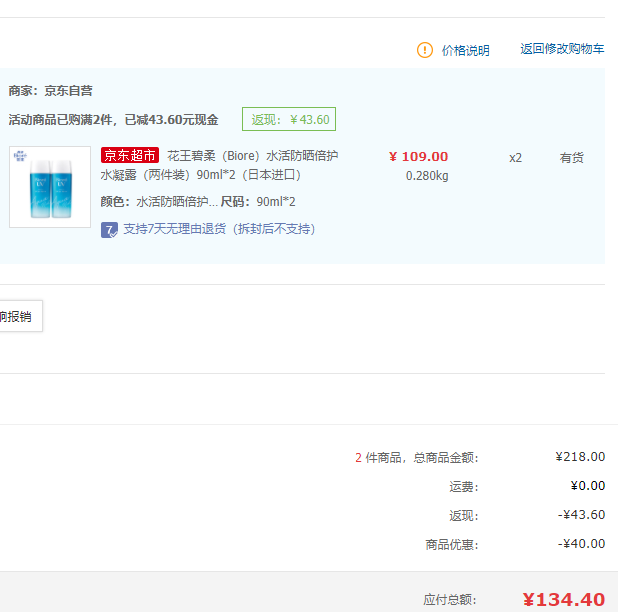The width and height of the screenshot is (618, 612).
Task: Click the cashback deduction -¥43.60
Action: (x=581, y=515)
